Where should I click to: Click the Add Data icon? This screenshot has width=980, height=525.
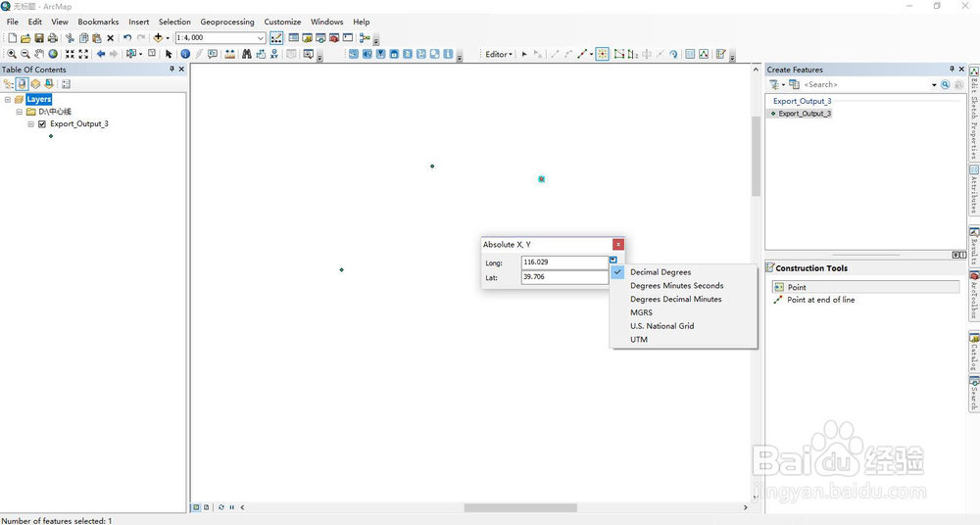158,38
